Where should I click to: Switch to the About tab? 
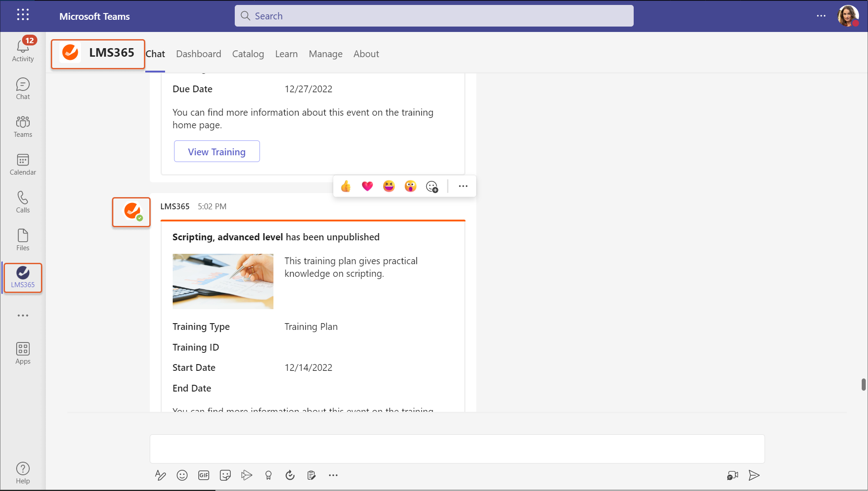click(x=366, y=54)
